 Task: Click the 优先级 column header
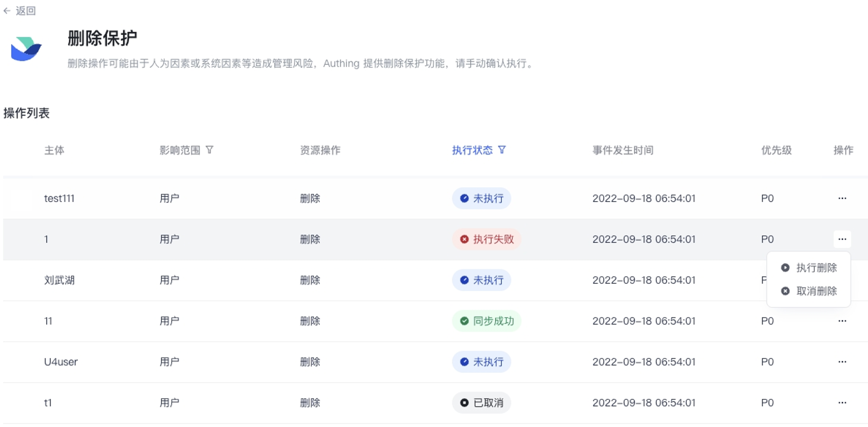click(776, 150)
